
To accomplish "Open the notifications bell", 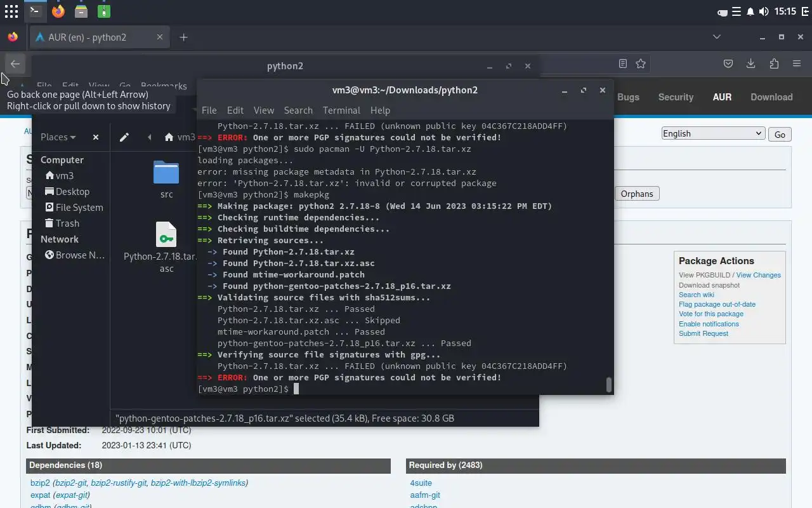I will [x=750, y=11].
